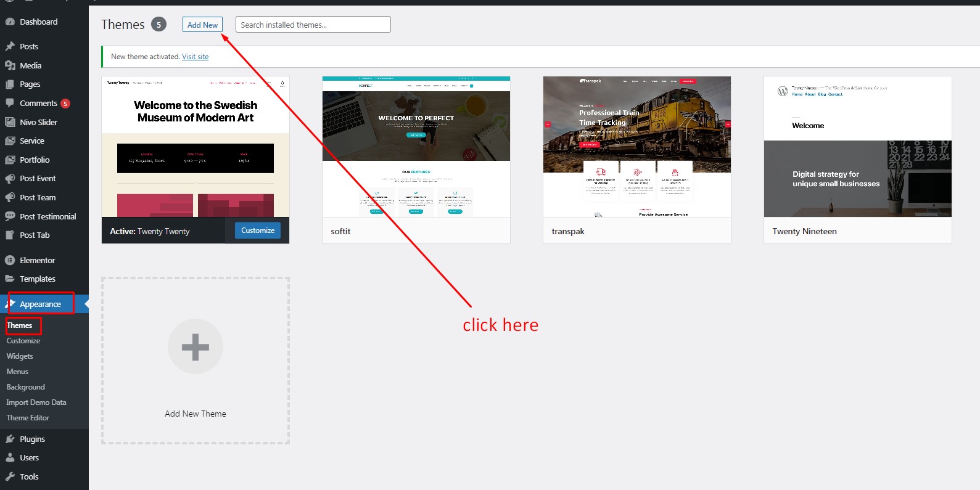The width and height of the screenshot is (980, 490).
Task: Click the Appearance paintbrush icon
Action: coord(10,304)
